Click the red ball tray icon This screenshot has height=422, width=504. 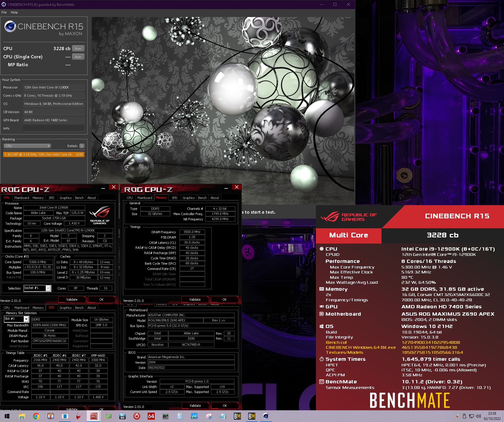[x=457, y=416]
